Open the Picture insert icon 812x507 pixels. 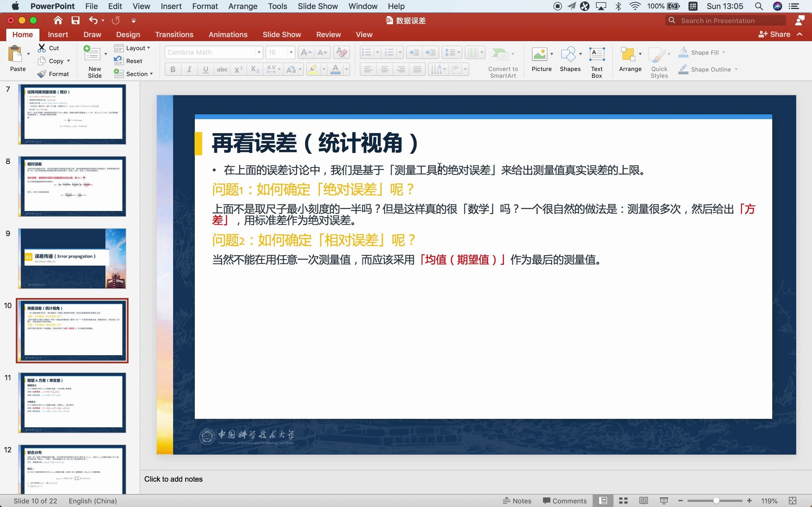click(539, 54)
